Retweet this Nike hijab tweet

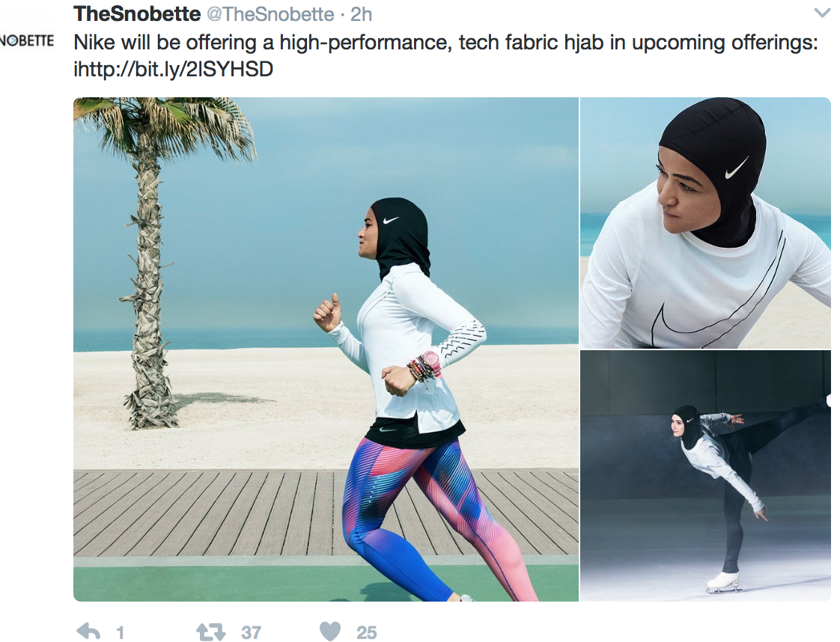210,632
